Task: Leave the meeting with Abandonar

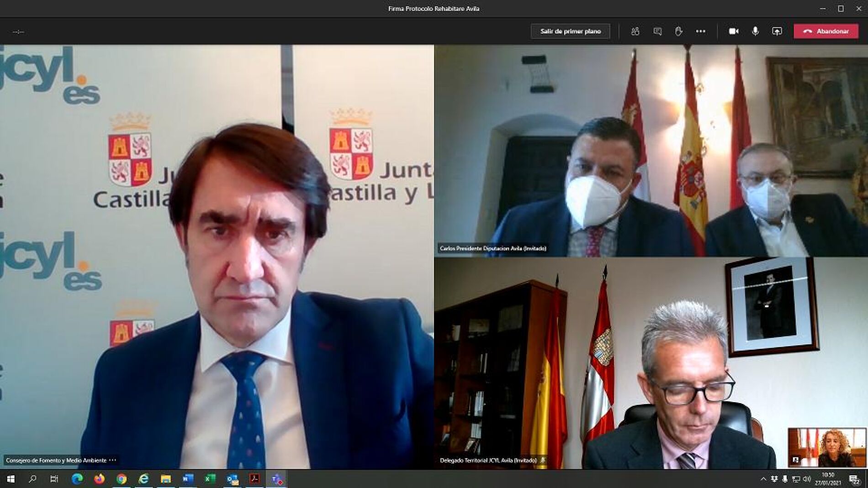Action: pyautogui.click(x=826, y=31)
